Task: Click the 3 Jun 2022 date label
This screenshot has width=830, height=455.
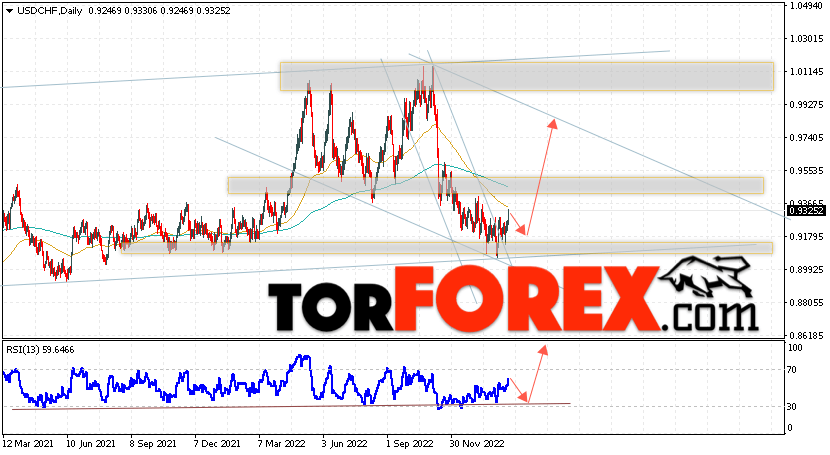Action: coord(345,443)
